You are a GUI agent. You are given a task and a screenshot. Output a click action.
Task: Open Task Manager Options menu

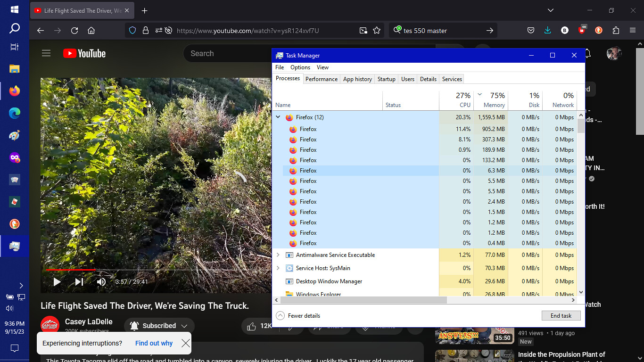[300, 67]
